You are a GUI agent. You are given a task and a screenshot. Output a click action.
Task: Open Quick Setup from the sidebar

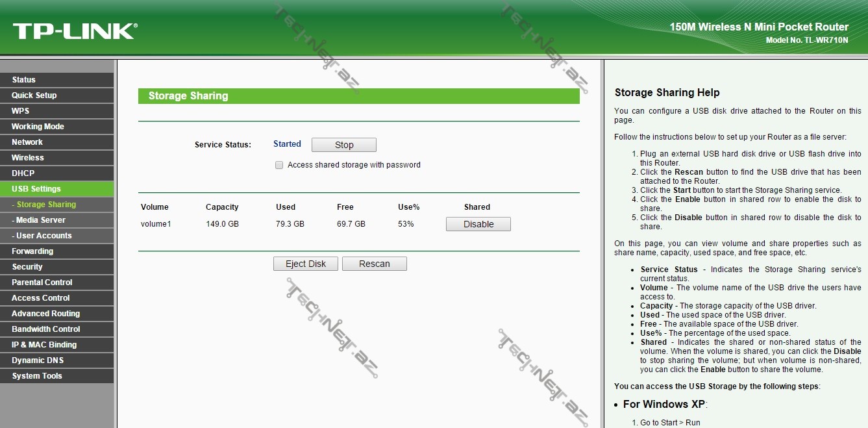coord(34,95)
